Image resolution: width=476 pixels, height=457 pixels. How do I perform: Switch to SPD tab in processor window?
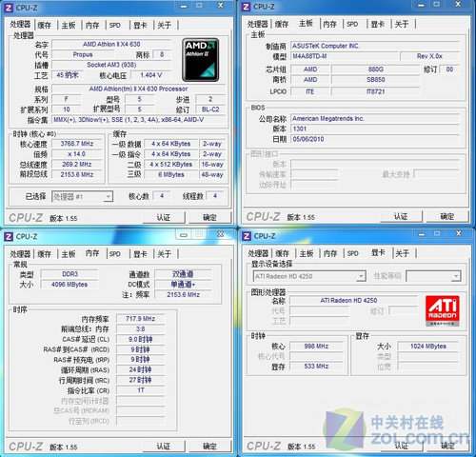115,25
